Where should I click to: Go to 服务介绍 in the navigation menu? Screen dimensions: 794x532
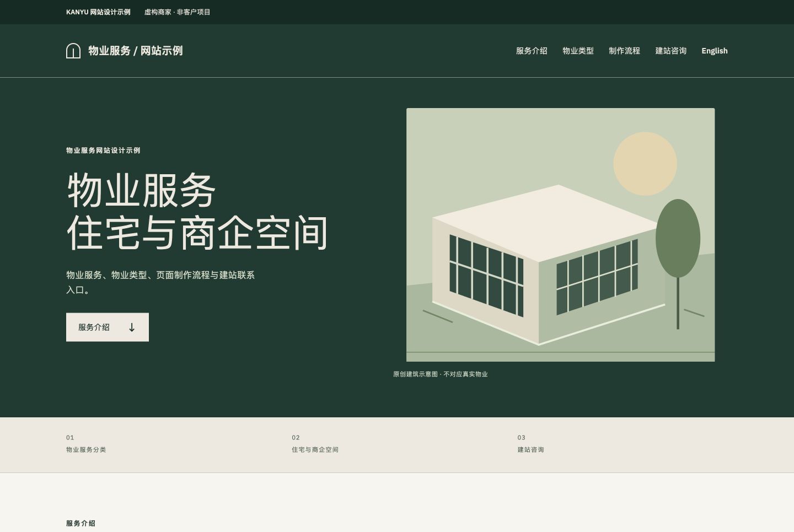[532, 51]
